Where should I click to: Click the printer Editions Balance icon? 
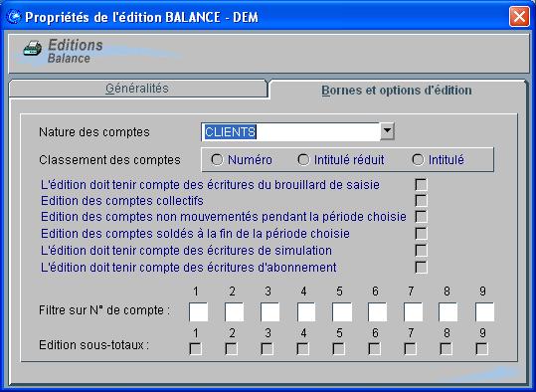click(33, 48)
